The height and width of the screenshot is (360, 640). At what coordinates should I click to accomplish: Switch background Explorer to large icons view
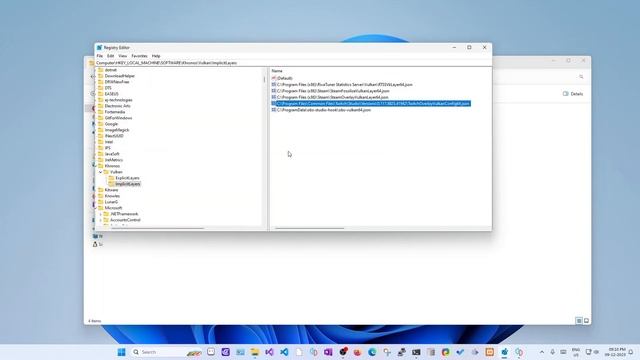tap(587, 321)
